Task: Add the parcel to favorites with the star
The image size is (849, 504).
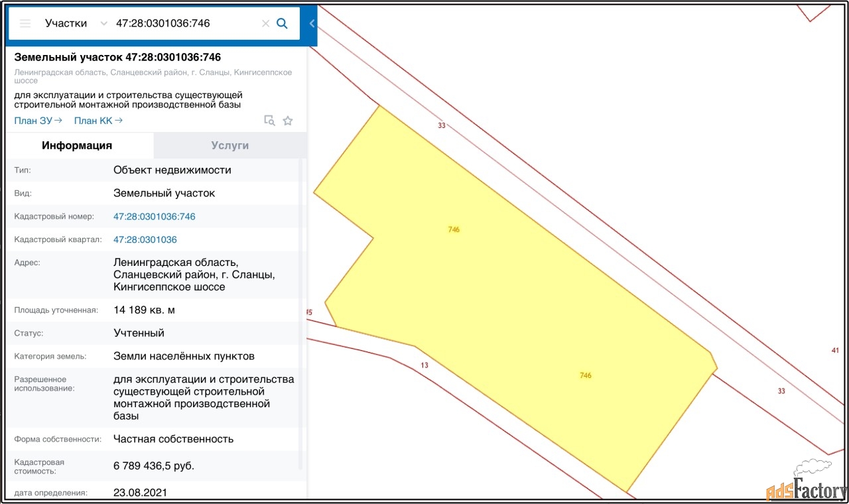Action: coord(288,121)
